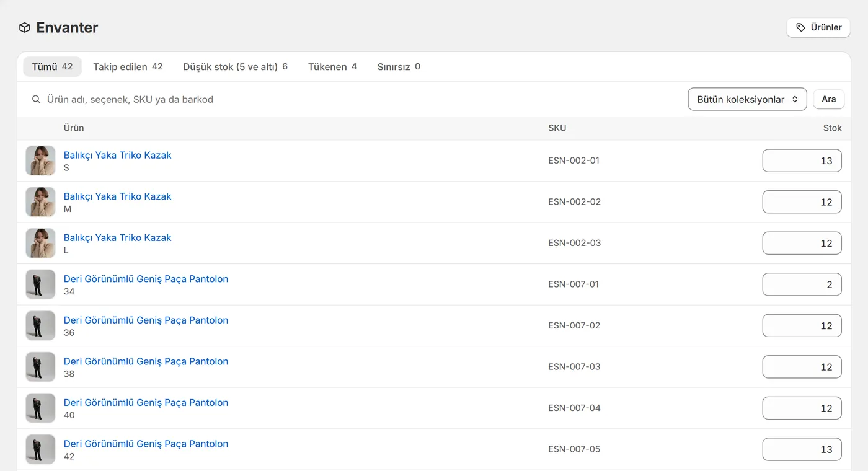Switch to the Takip edilen tab
The width and height of the screenshot is (868, 471).
click(x=128, y=66)
